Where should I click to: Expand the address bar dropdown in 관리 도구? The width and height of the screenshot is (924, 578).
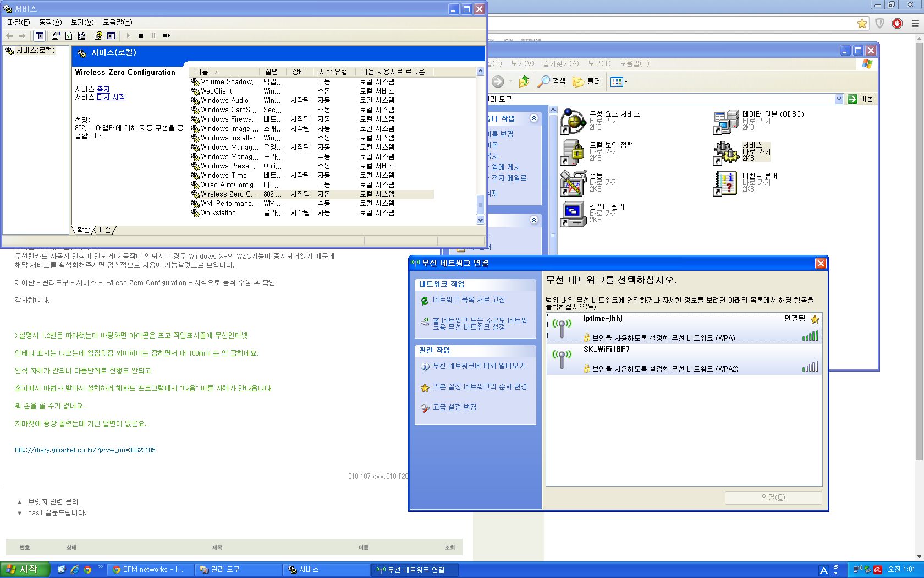[x=839, y=99]
